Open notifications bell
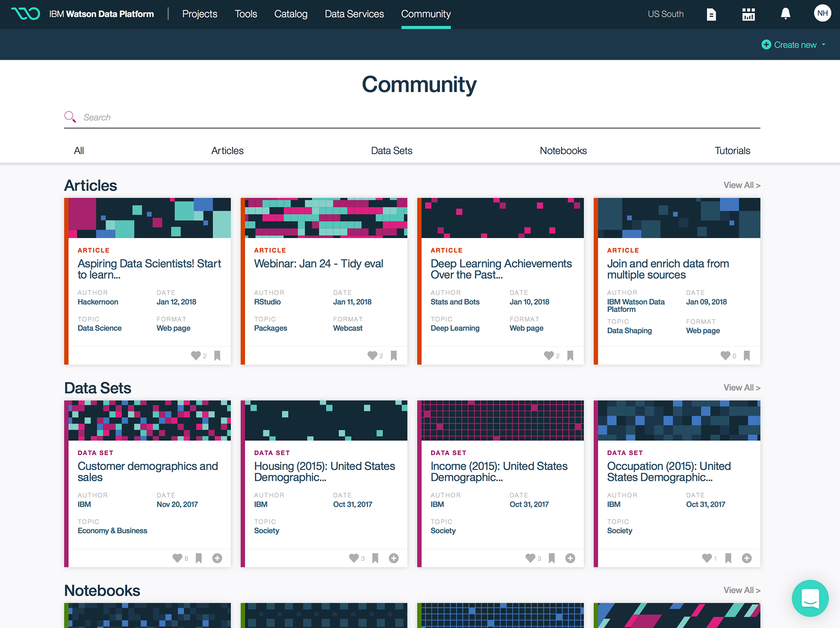This screenshot has height=628, width=840. (786, 14)
